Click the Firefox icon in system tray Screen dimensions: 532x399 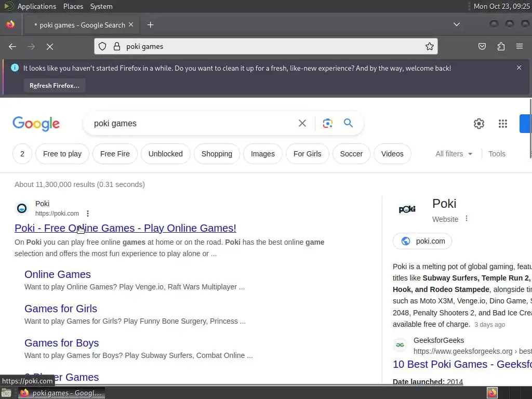click(492, 393)
